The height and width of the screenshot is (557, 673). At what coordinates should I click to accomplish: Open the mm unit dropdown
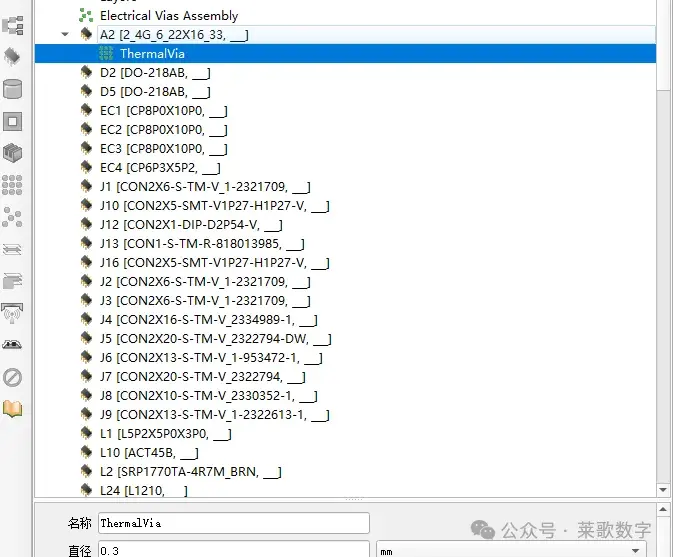[511, 550]
